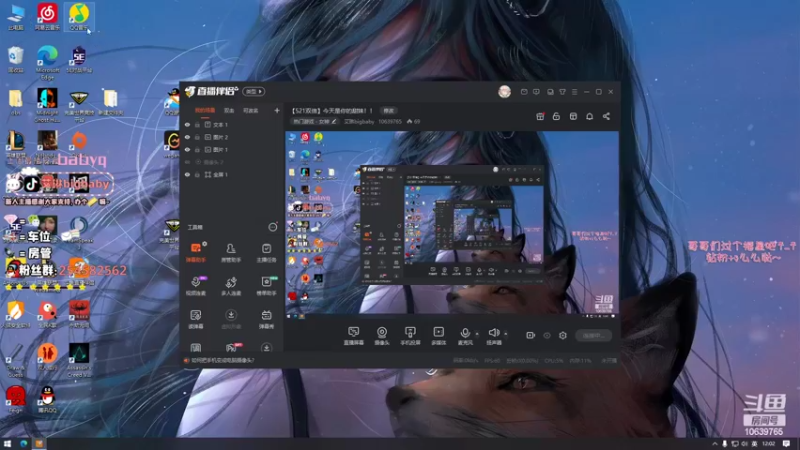Screen dimensions: 800x450
Task: Switch to the middle scene tab
Action: (x=229, y=110)
